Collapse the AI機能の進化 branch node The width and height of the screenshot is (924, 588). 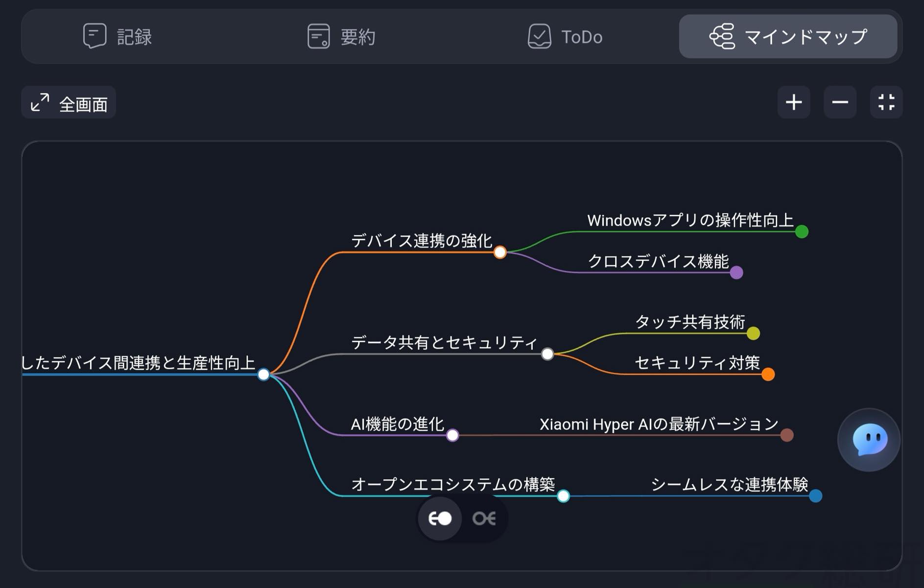[x=452, y=435]
